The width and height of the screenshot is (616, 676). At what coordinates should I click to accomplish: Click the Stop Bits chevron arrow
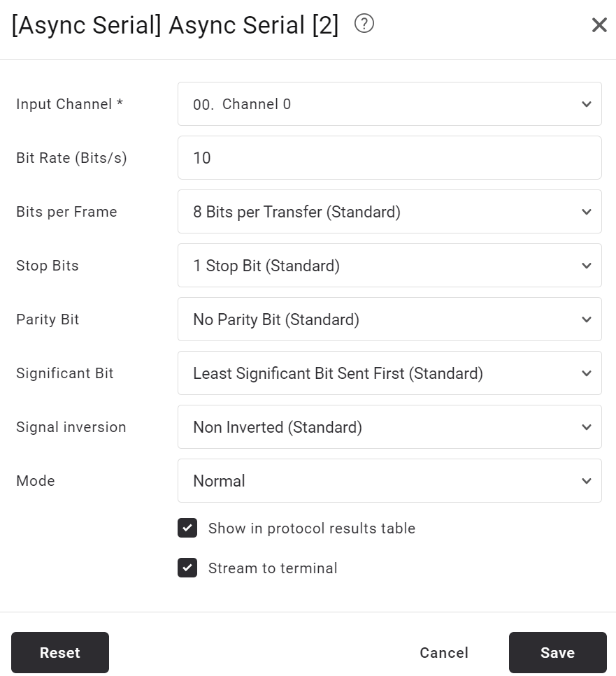pyautogui.click(x=586, y=266)
